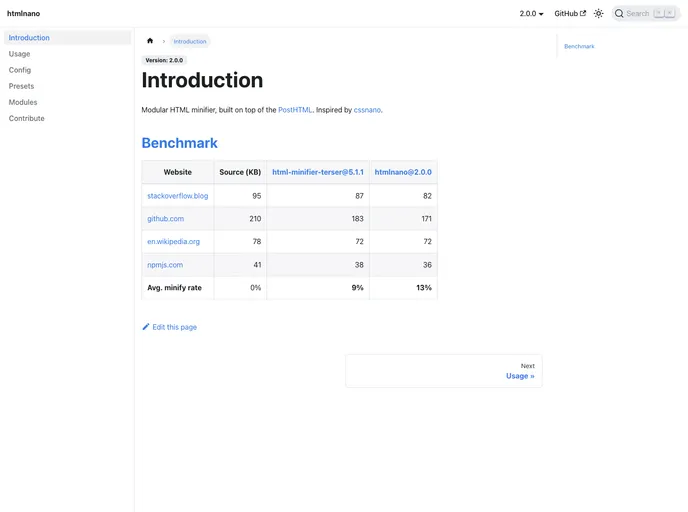Click the Search input box
Viewport: 688px width, 512px height.
(646, 14)
